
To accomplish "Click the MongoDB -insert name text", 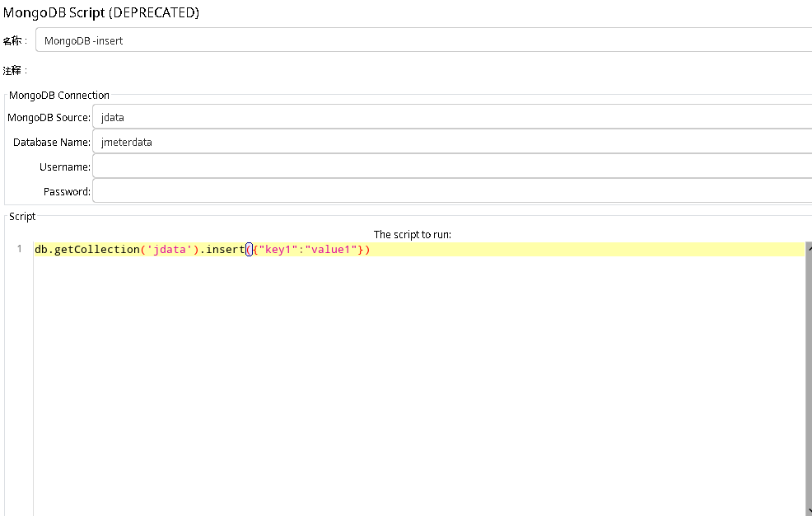I will pos(85,40).
